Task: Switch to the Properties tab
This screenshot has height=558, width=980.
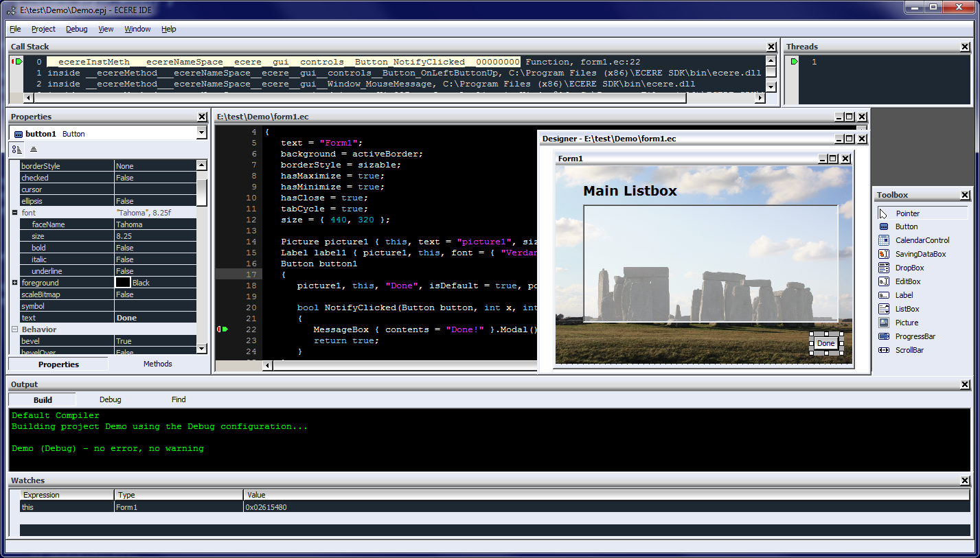Action: coord(58,364)
